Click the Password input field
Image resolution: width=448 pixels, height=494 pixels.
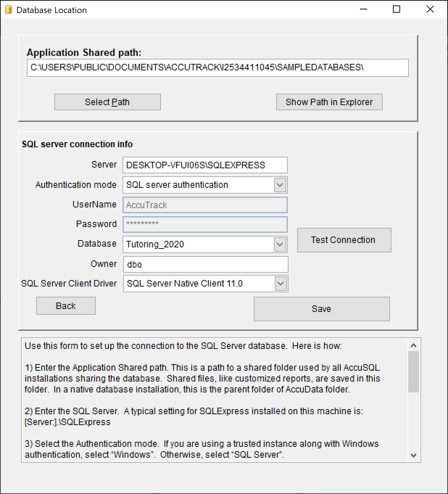pos(205,224)
